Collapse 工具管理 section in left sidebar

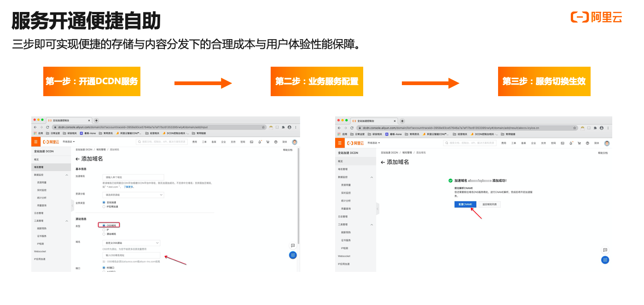[66, 221]
